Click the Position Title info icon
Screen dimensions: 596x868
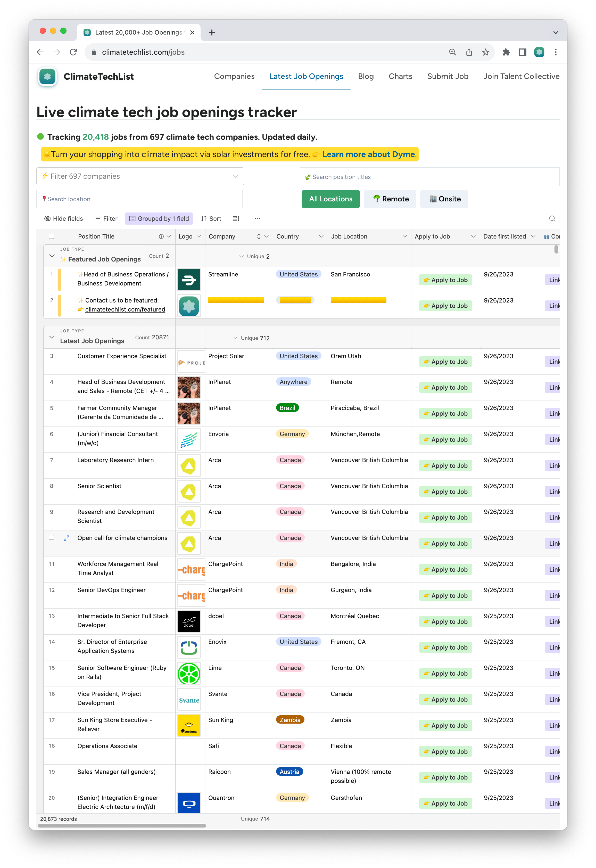[x=161, y=236]
